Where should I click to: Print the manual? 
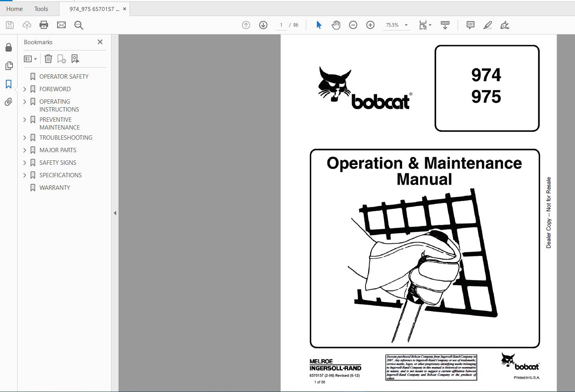tap(43, 25)
